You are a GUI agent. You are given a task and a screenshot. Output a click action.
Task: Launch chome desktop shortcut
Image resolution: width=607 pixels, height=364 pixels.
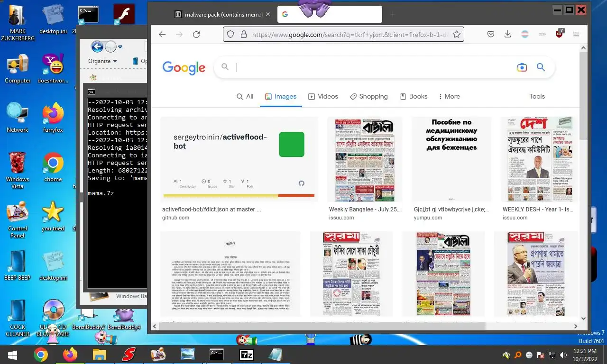pos(53,167)
